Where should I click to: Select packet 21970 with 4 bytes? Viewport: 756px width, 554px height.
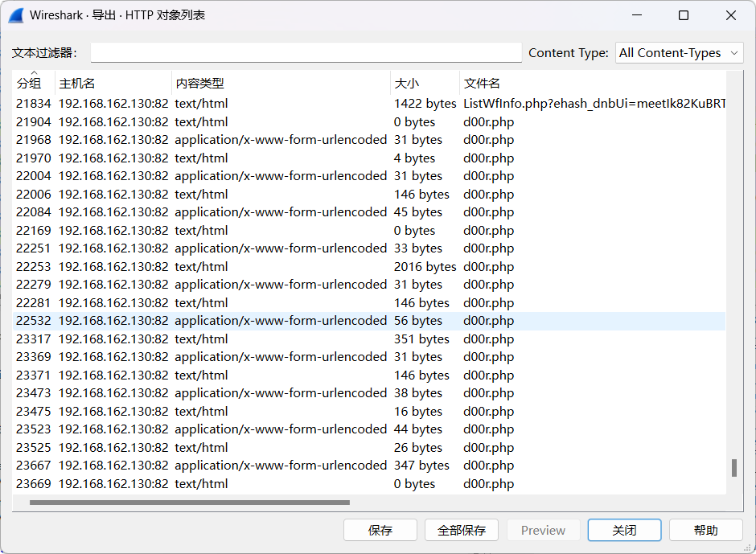(369, 158)
